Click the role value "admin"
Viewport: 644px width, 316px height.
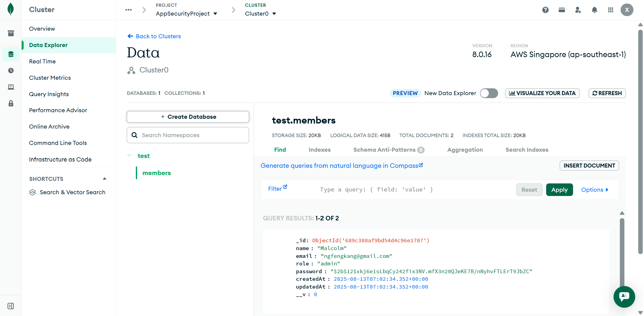point(329,264)
